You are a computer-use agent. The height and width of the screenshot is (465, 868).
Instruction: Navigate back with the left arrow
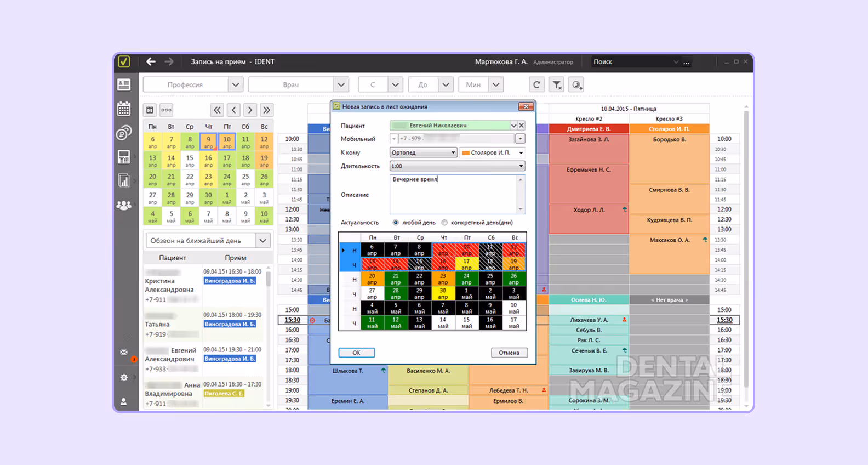coord(151,61)
